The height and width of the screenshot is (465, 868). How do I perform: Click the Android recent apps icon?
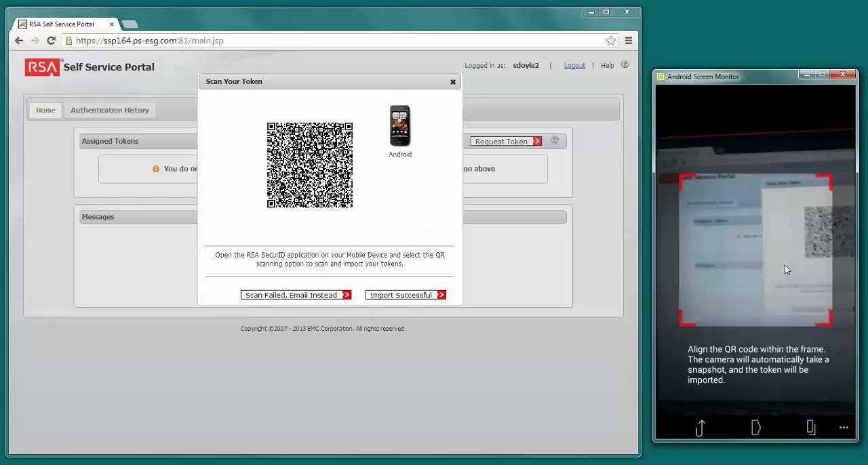(x=811, y=427)
